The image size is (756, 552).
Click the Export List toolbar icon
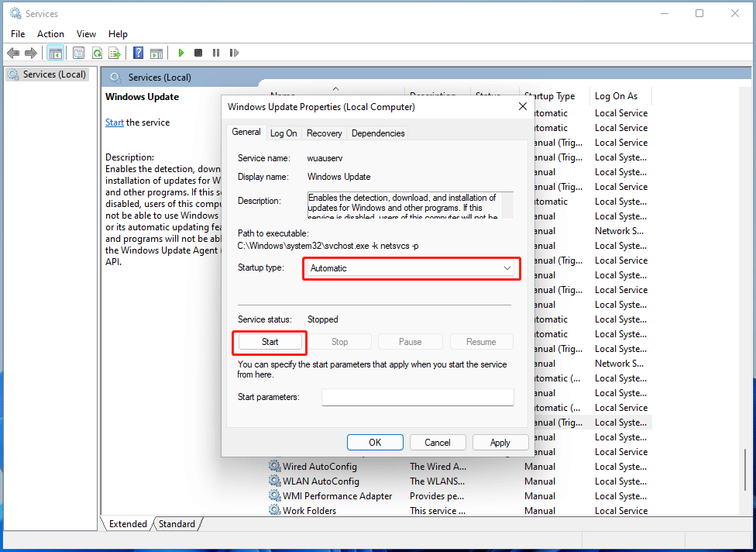click(115, 53)
